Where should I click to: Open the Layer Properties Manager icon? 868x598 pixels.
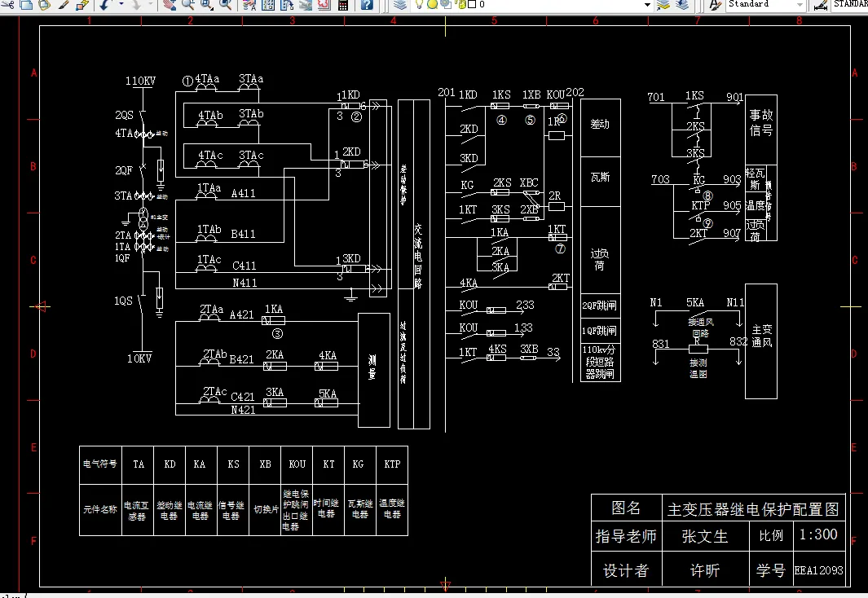click(x=400, y=5)
